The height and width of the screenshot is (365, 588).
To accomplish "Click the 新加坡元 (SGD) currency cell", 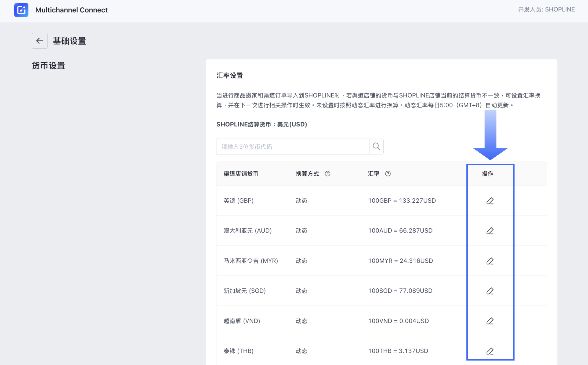I will 244,291.
